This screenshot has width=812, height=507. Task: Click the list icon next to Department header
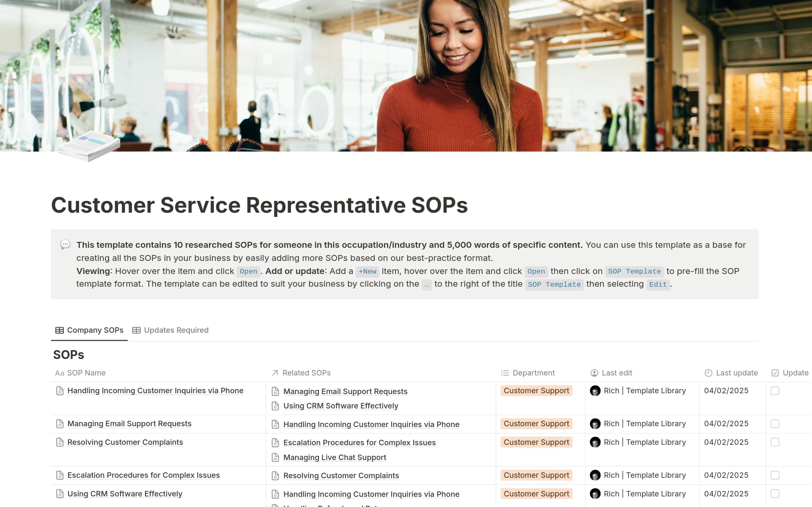click(504, 373)
